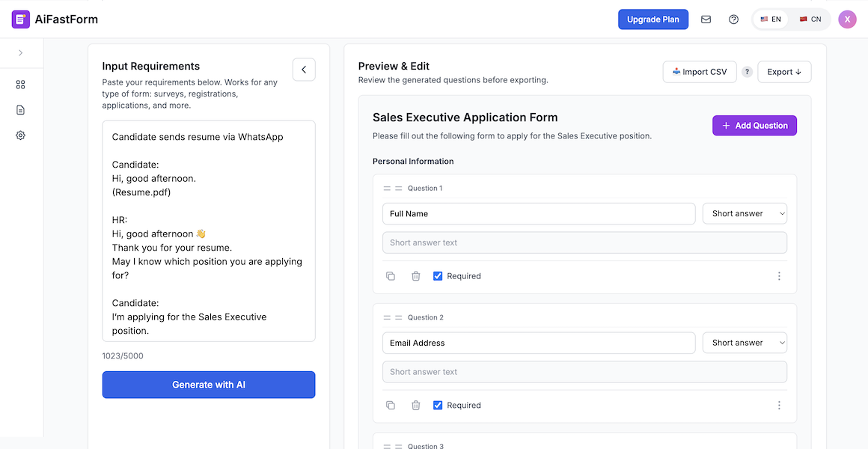Collapse the Input Requirements panel
The width and height of the screenshot is (868, 449).
pyautogui.click(x=304, y=69)
